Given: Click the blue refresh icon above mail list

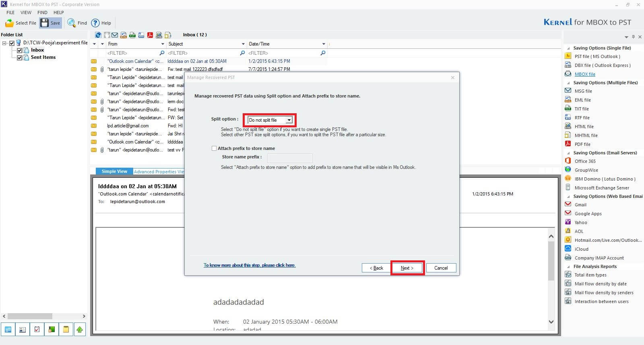Looking at the screenshot, I should pyautogui.click(x=98, y=35).
